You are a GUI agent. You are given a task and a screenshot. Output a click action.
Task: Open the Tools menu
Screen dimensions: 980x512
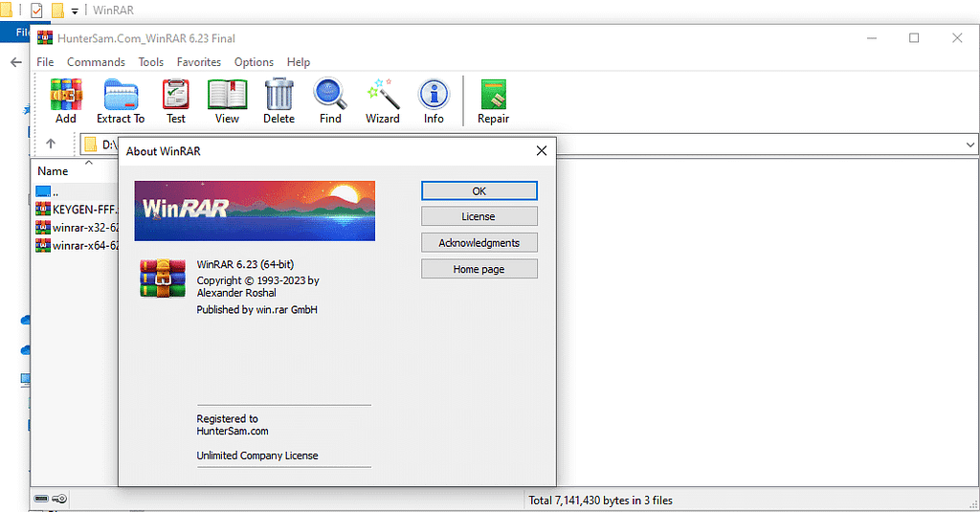150,62
